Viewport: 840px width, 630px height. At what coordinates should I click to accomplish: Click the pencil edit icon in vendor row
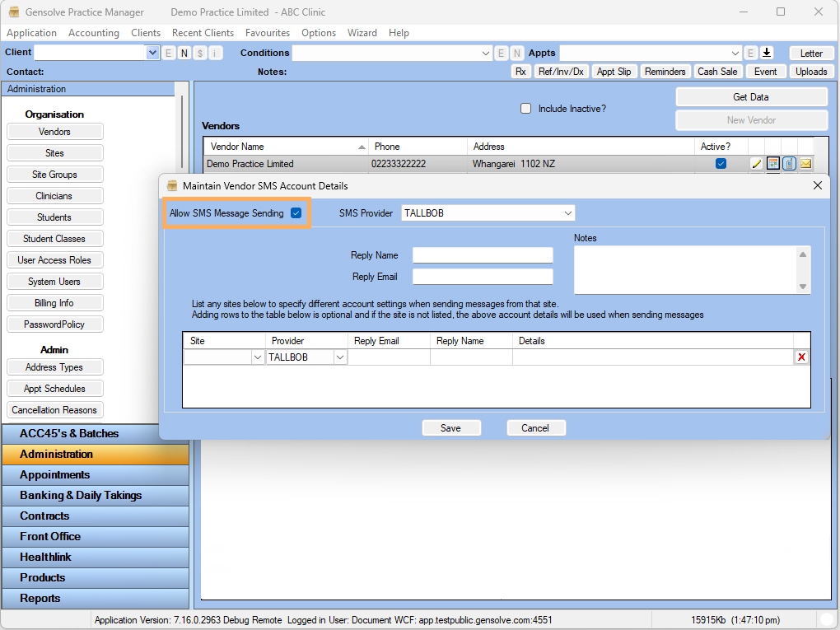[x=757, y=164]
